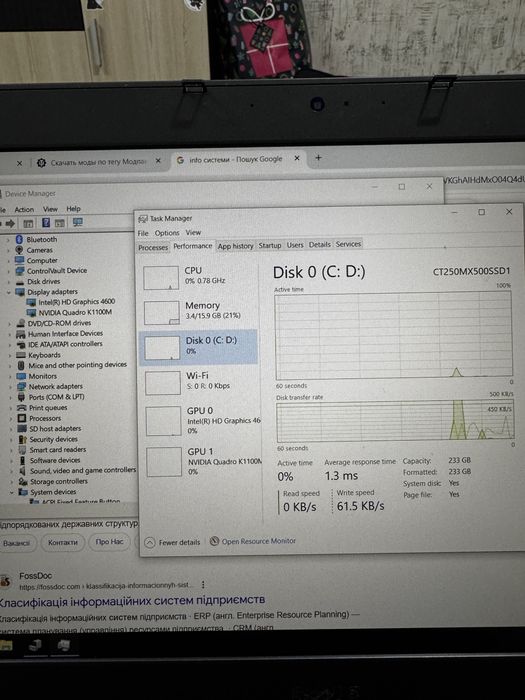The width and height of the screenshot is (525, 700).
Task: Expand the Monitors node
Action: click(10, 376)
